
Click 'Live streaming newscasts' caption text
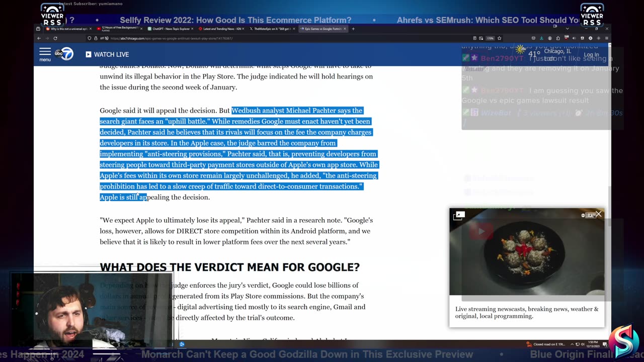pos(527,312)
